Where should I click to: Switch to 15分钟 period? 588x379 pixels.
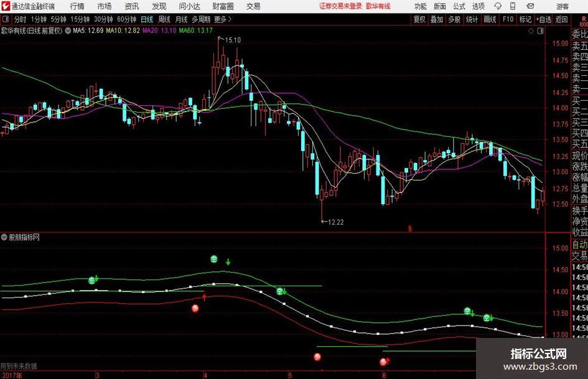[80, 19]
